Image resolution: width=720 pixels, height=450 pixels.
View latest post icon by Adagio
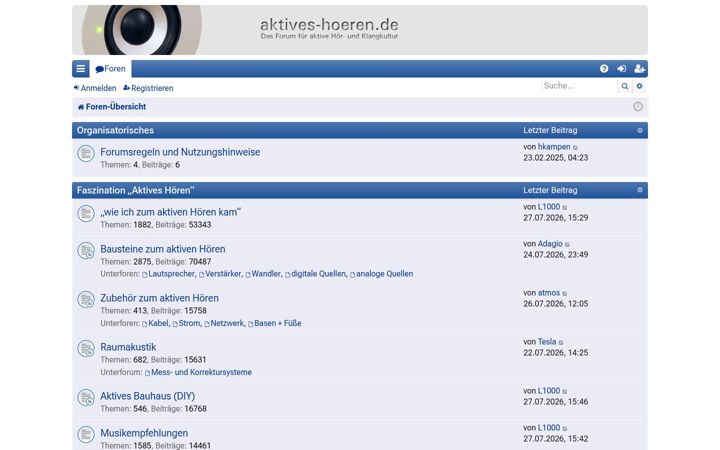point(568,245)
